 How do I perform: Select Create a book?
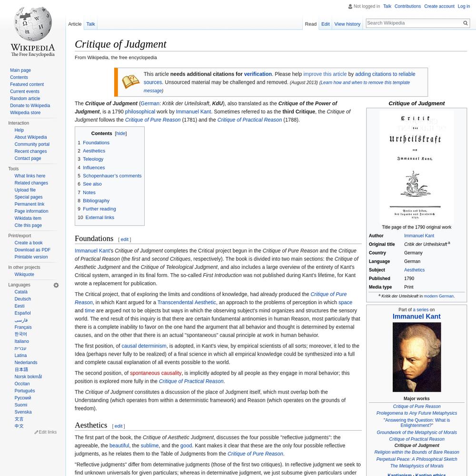(x=29, y=243)
